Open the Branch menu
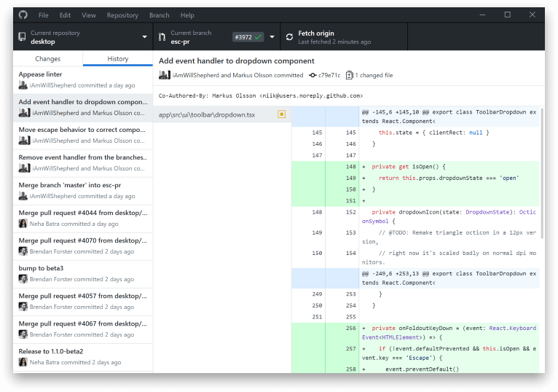The image size is (558, 392). point(159,15)
